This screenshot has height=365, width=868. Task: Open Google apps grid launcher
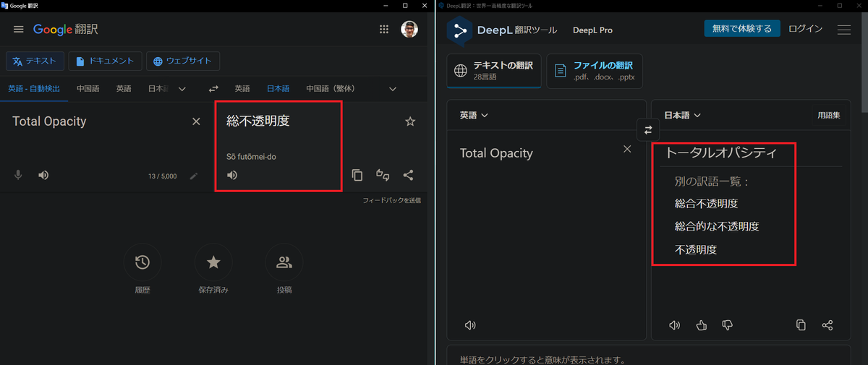[x=384, y=30]
